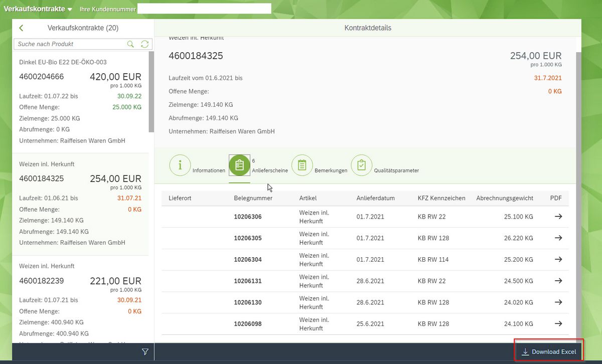The height and width of the screenshot is (364, 602).
Task: Click the contract list scrollbar
Action: 152,92
